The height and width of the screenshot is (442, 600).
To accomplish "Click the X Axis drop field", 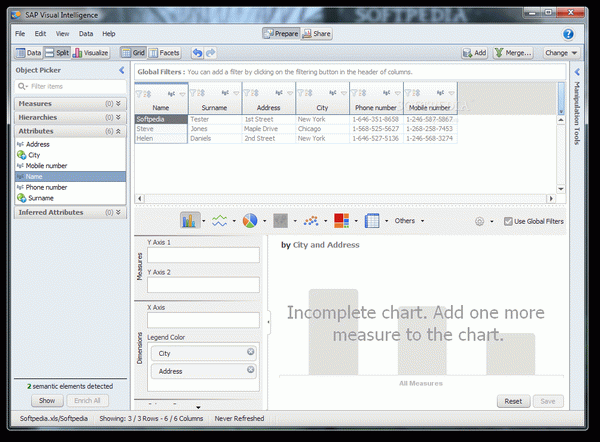I will click(203, 320).
